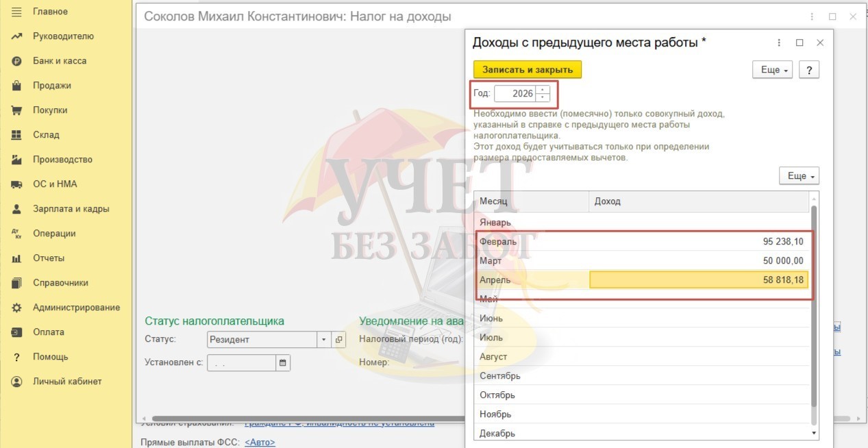Open the Справочники menu section
The image size is (868, 448).
[x=60, y=283]
